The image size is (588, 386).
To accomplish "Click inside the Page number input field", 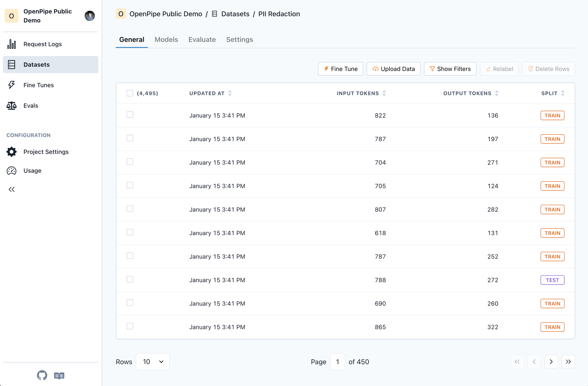I will (x=337, y=361).
